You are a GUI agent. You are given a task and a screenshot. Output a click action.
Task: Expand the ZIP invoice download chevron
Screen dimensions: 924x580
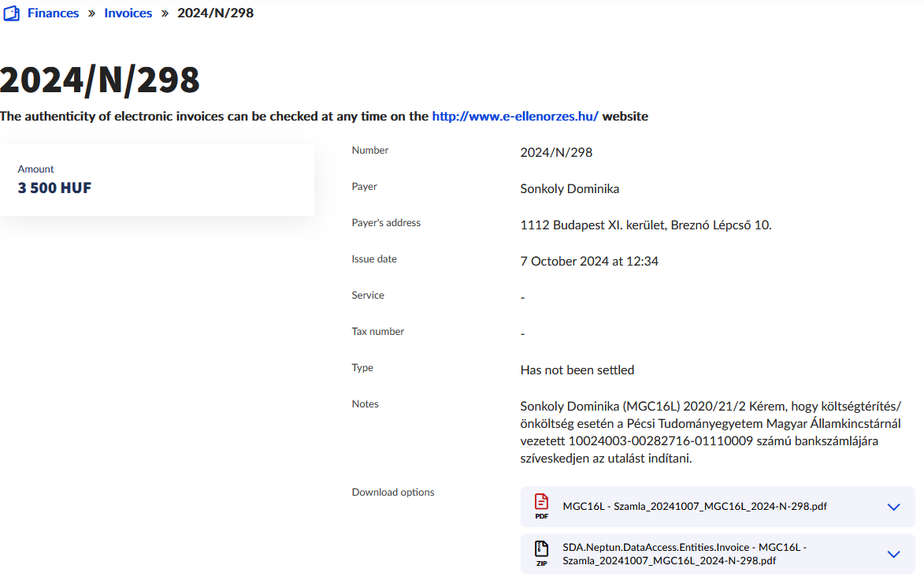pyautogui.click(x=893, y=554)
